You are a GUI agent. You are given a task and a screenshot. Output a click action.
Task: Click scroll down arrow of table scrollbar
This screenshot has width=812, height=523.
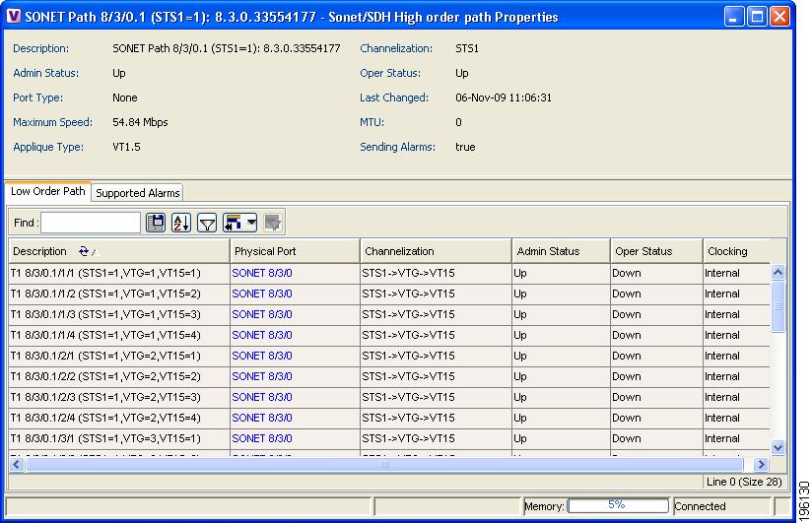point(778,447)
